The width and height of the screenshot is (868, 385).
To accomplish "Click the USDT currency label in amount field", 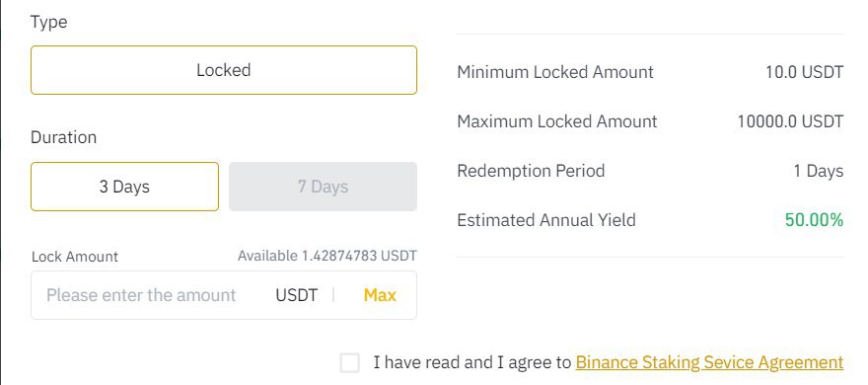I will coord(297,295).
